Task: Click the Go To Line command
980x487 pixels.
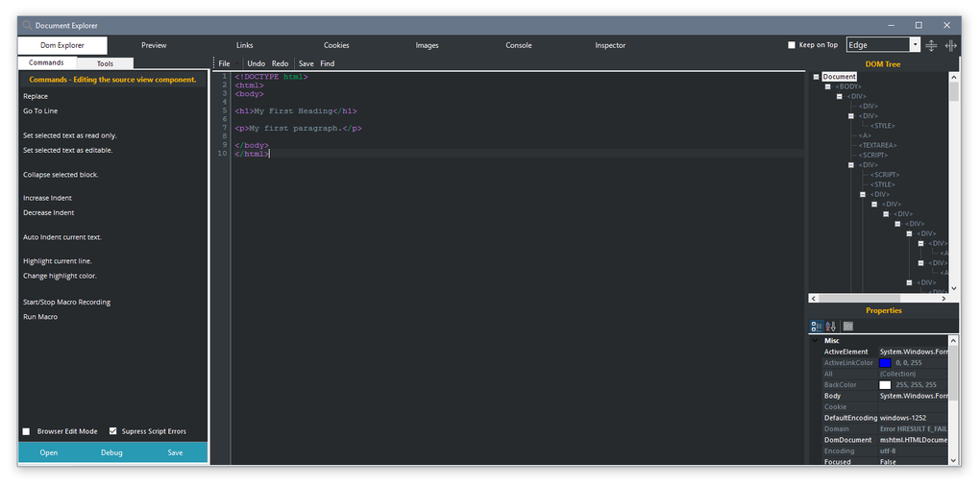Action: 40,111
